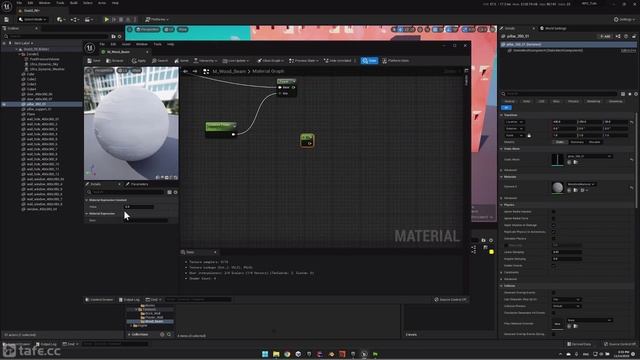The width and height of the screenshot is (640, 360).
Task: Open Chrome from the taskbar
Action: 287,354
